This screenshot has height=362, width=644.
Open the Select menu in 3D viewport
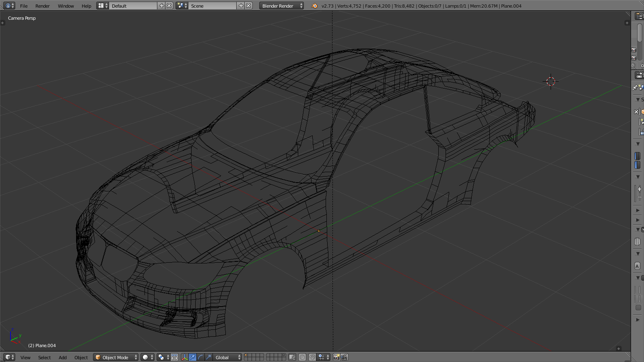pos(44,358)
